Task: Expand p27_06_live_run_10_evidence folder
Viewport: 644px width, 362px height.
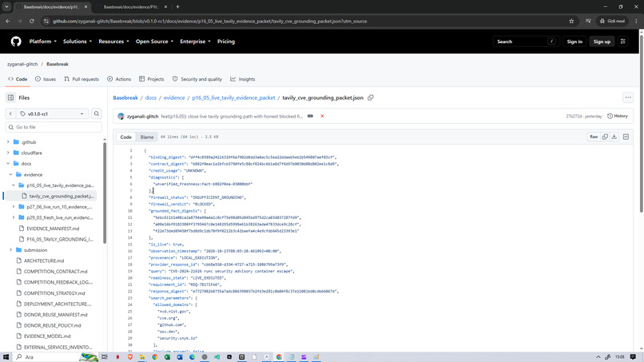Action: click(x=14, y=207)
